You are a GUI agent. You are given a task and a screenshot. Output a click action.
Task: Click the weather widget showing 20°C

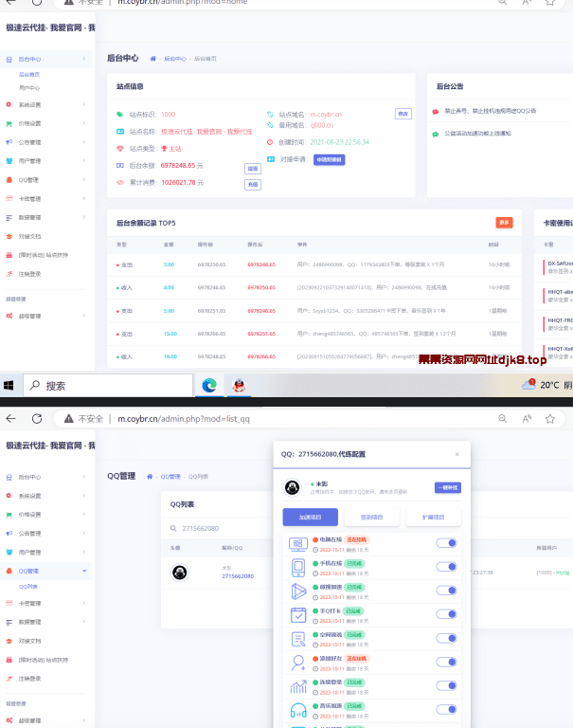547,385
